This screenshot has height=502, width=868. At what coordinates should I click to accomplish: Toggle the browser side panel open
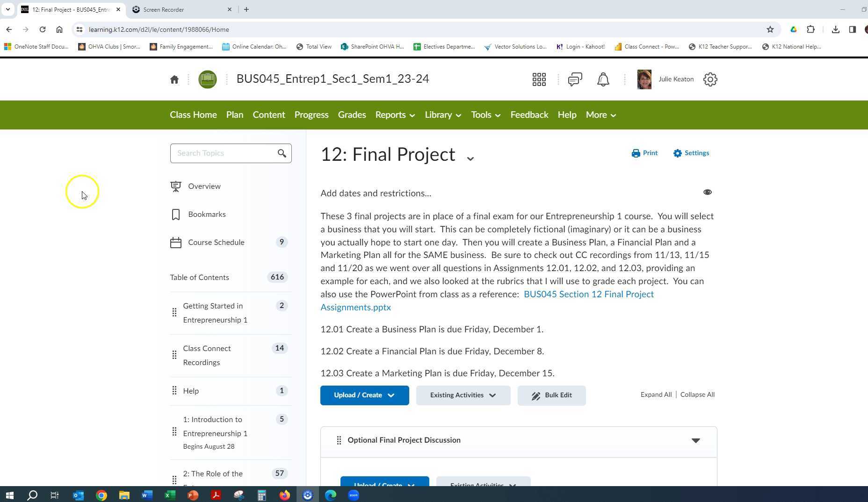click(x=852, y=29)
